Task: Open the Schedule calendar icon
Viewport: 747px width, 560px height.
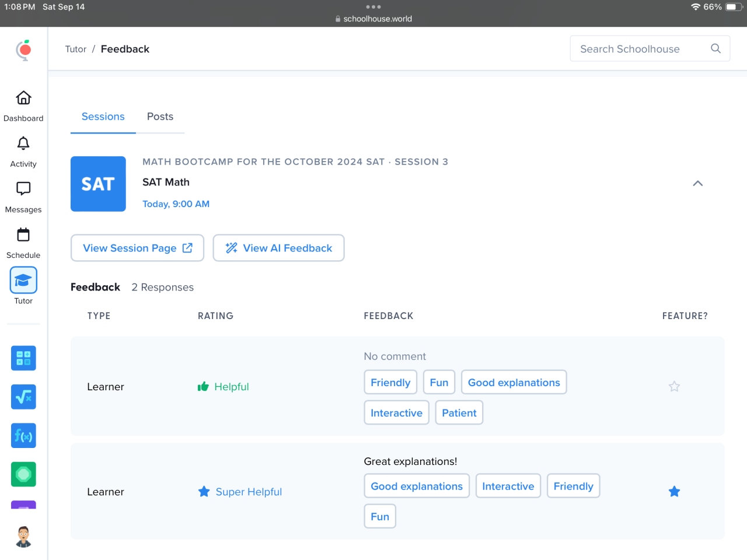Action: (x=23, y=235)
